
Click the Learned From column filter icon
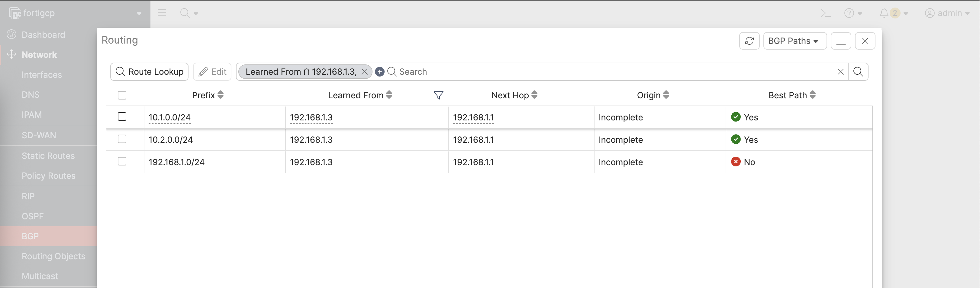click(438, 95)
